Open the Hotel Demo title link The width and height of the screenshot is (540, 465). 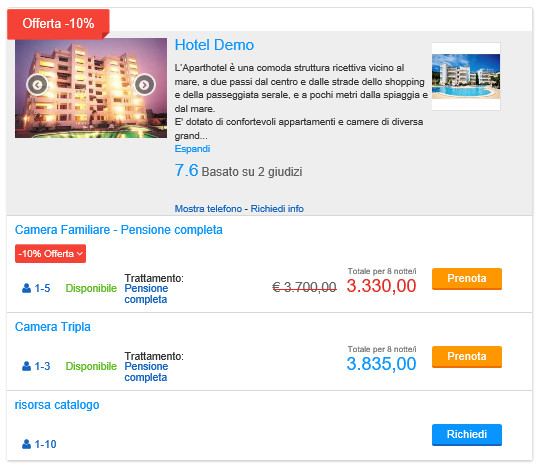pos(214,45)
